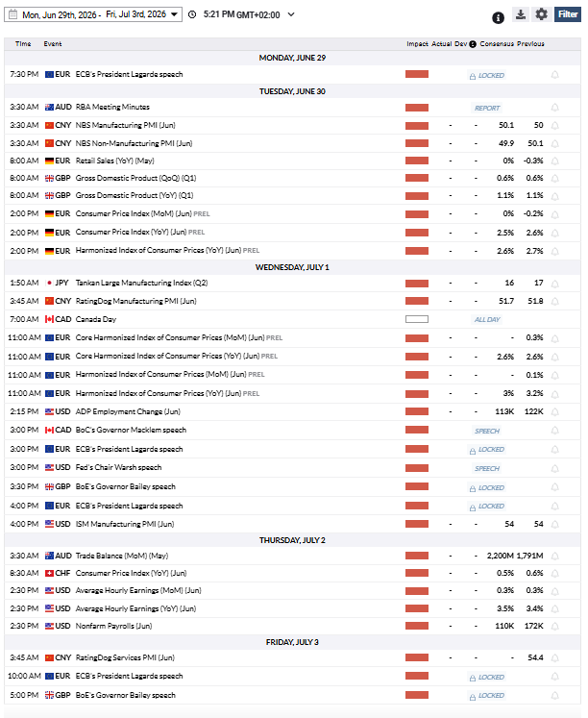Viewport: 588px width, 718px height.
Task: Open SPEECH label for Fed's Chair Warsh
Action: pyautogui.click(x=487, y=468)
